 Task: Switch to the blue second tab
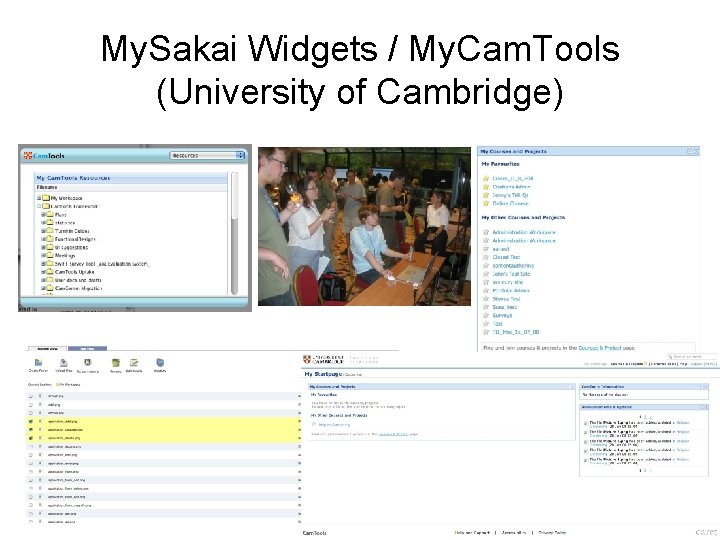coord(87,349)
